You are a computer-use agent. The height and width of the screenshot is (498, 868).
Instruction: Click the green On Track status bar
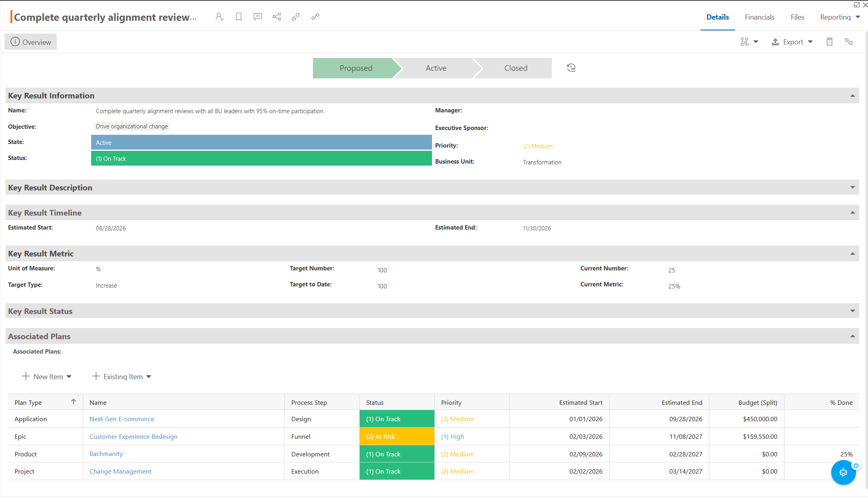point(261,158)
